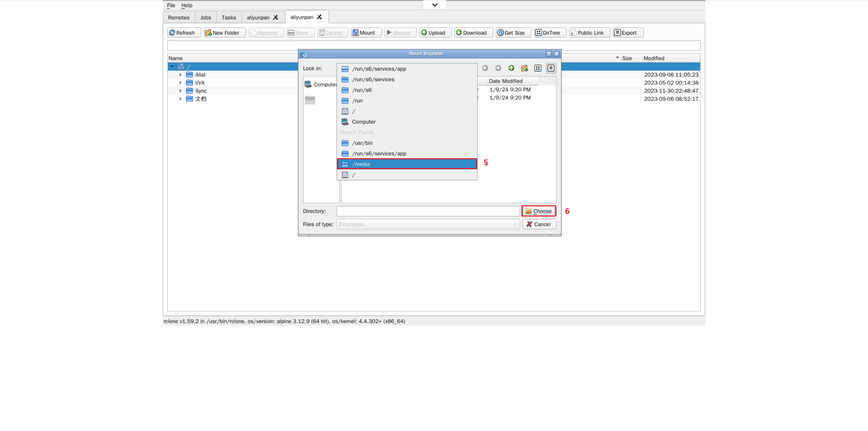The image size is (868, 431).
Task: Open the Help menu
Action: tap(186, 5)
